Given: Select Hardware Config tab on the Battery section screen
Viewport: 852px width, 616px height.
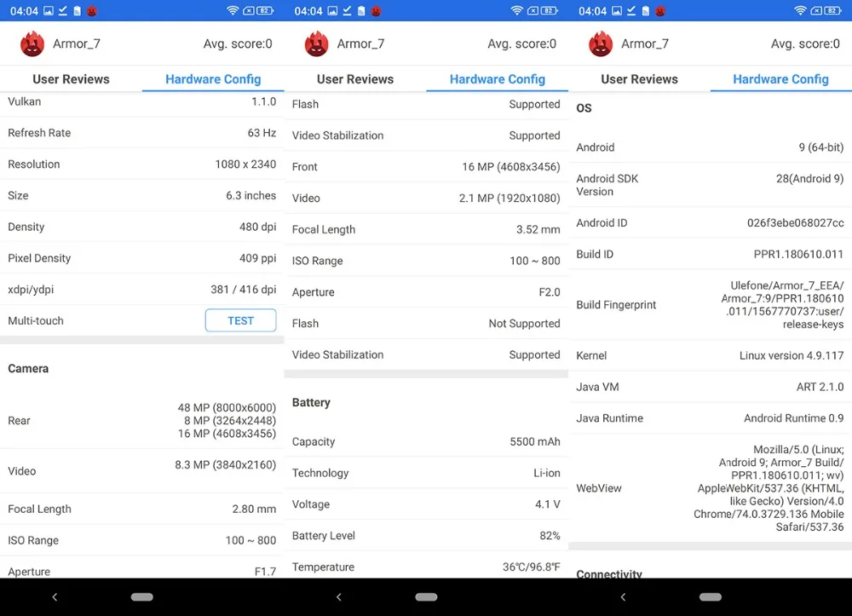Looking at the screenshot, I should click(x=498, y=79).
